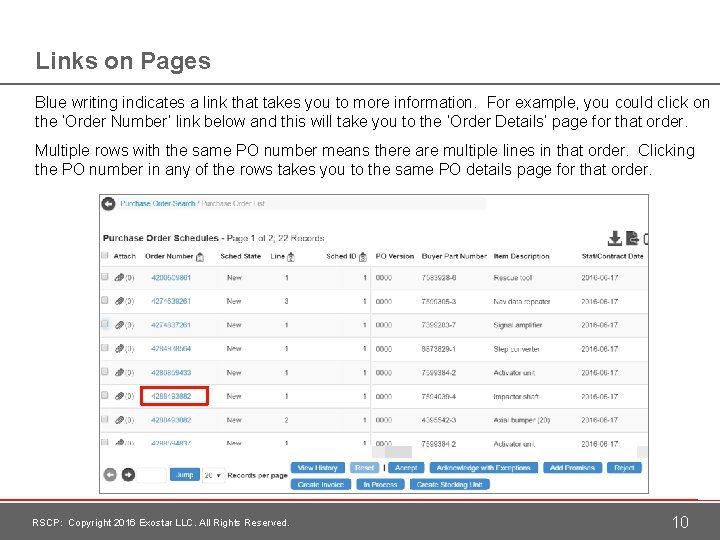Click the PO Version column header
720x540 pixels.
[395, 256]
